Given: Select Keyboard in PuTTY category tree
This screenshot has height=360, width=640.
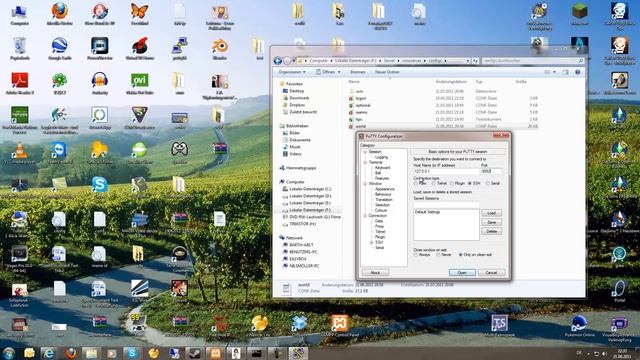Looking at the screenshot, I should tap(382, 168).
